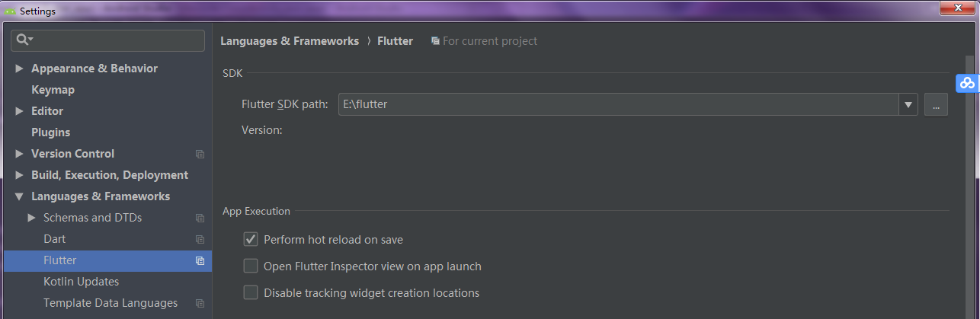Click project-level icon beside Dart
The image size is (980, 319).
pyautogui.click(x=200, y=239)
